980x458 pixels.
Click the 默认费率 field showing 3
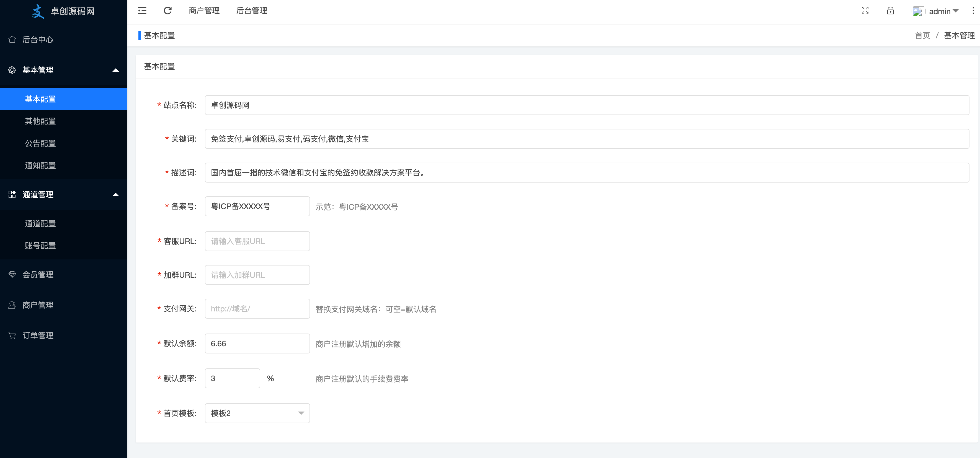point(233,379)
